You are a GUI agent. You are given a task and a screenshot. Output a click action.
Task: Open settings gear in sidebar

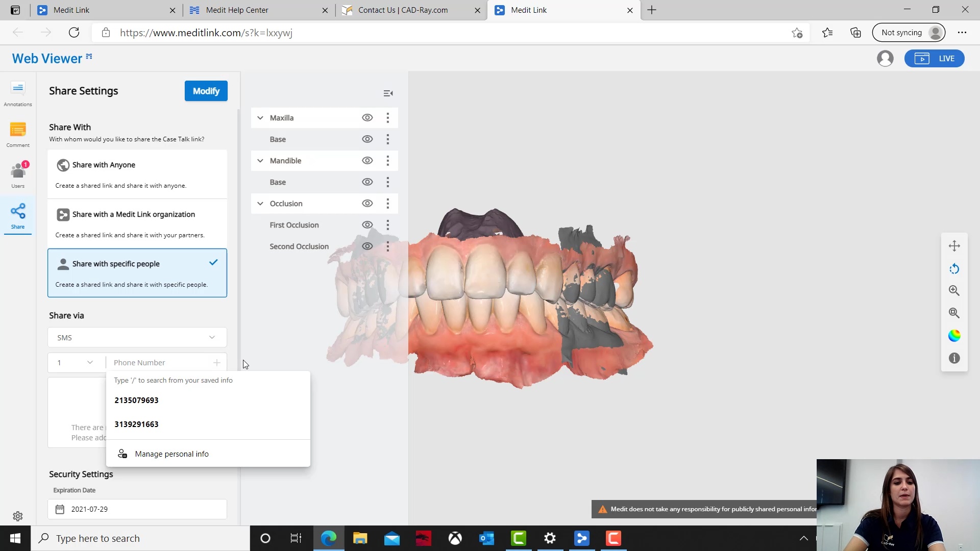[x=18, y=516]
